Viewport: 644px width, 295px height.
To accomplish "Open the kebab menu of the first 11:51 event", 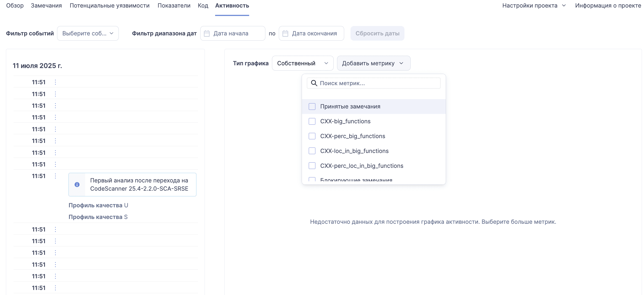I will [55, 82].
